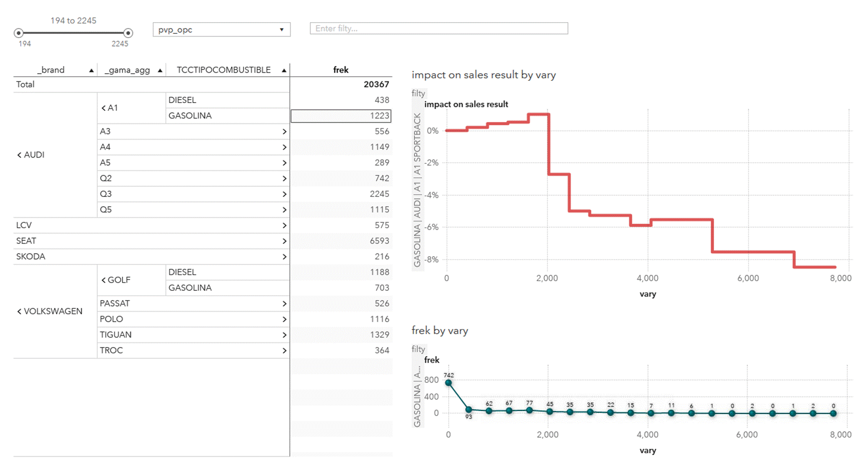Click the Total row value 20367
The height and width of the screenshot is (470, 868).
(x=376, y=84)
